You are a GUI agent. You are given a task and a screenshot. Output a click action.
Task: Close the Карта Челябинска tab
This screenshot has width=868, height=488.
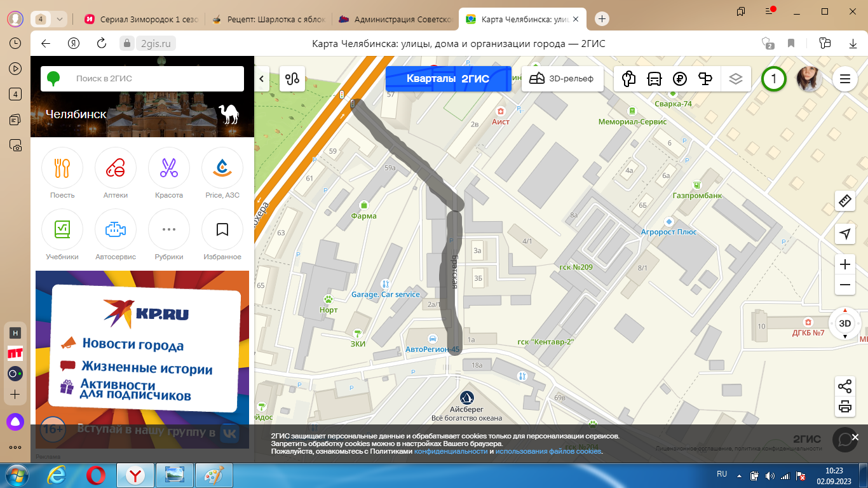(576, 19)
